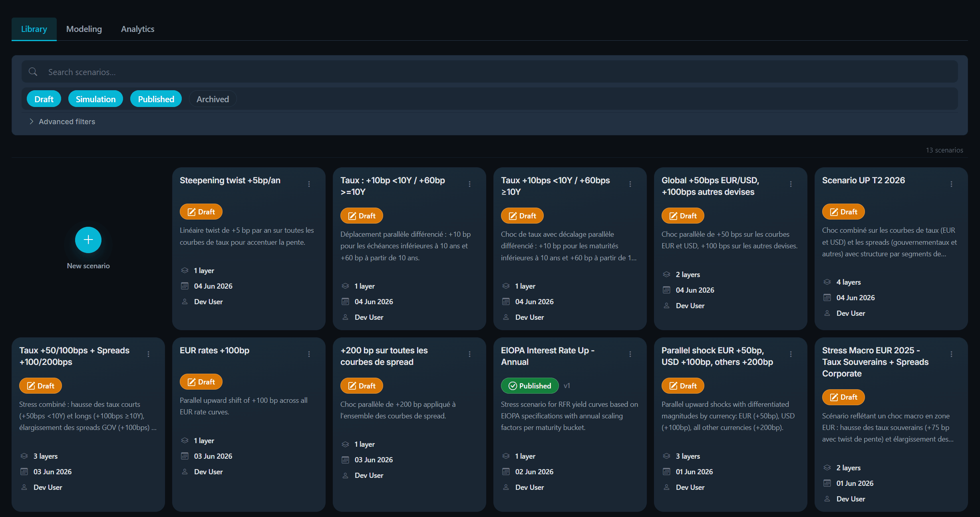
Task: Open the Steepening twist +5bp/an scenario title
Action: [230, 180]
